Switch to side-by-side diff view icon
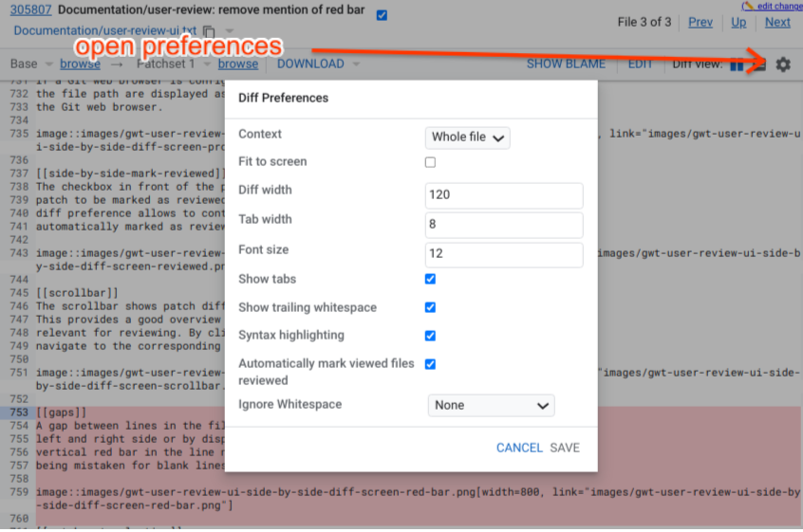Screen dimensions: 803x532 (738, 64)
